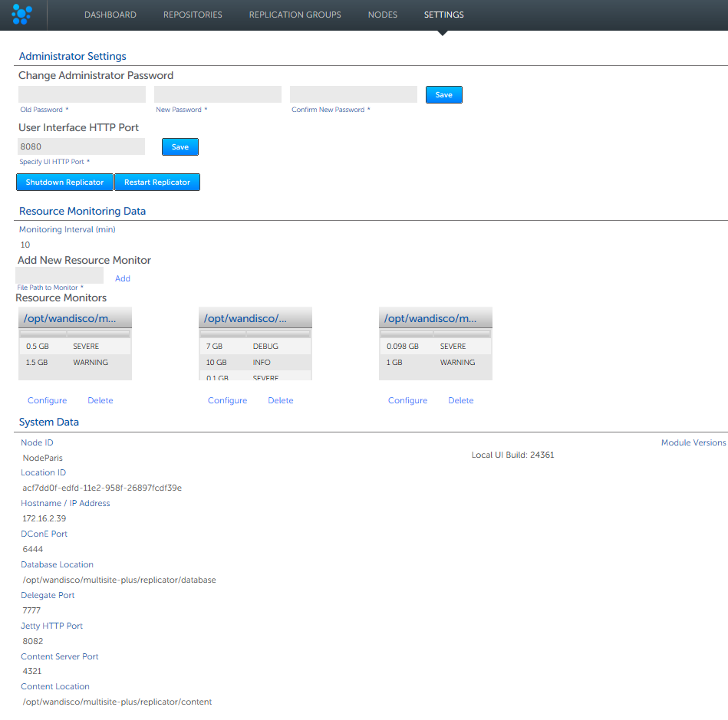Viewport: 728px width, 720px height.
Task: Select the 0.098 GB SEVERE row
Action: 436,347
